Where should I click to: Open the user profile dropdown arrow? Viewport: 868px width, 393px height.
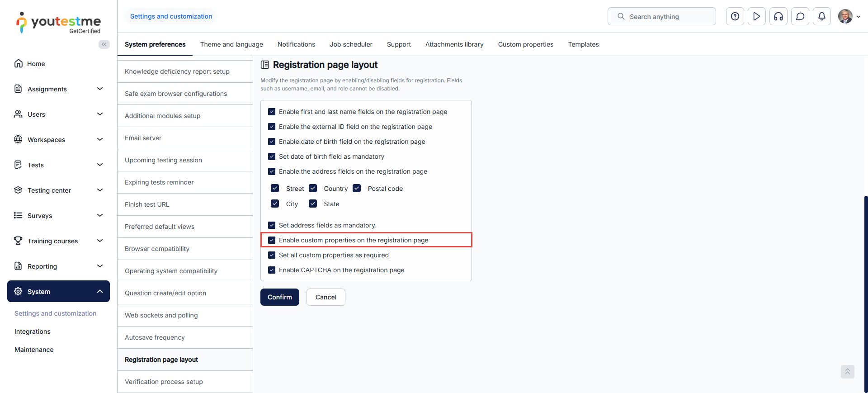(x=859, y=17)
